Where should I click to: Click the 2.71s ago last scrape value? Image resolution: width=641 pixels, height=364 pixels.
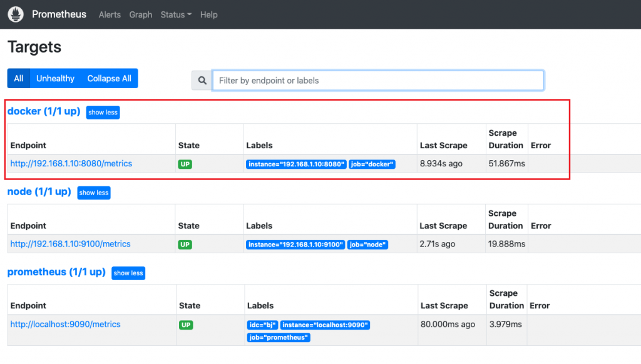pyautogui.click(x=438, y=245)
